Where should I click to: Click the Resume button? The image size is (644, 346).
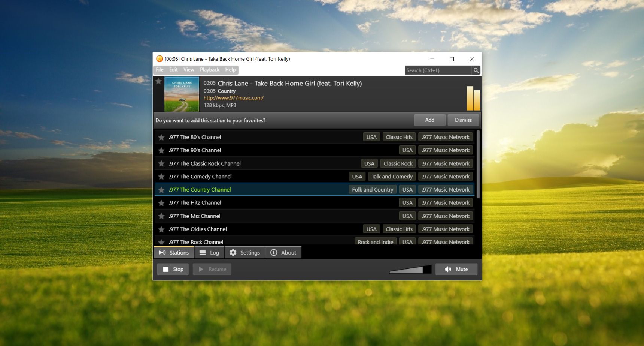pos(212,269)
